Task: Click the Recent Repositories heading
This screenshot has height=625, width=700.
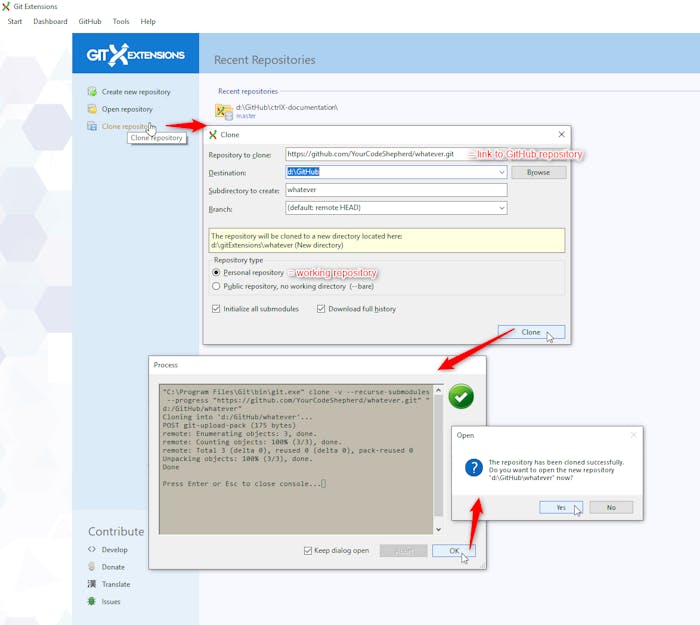Action: coord(265,60)
